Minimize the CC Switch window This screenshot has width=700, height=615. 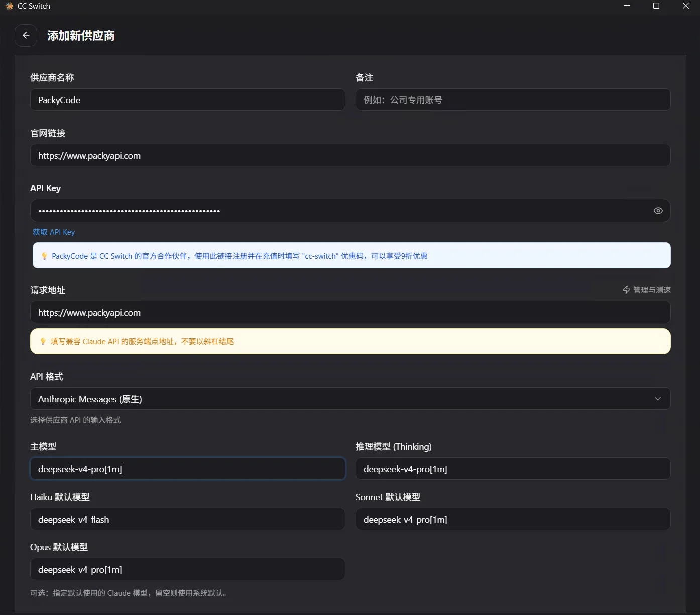click(627, 6)
